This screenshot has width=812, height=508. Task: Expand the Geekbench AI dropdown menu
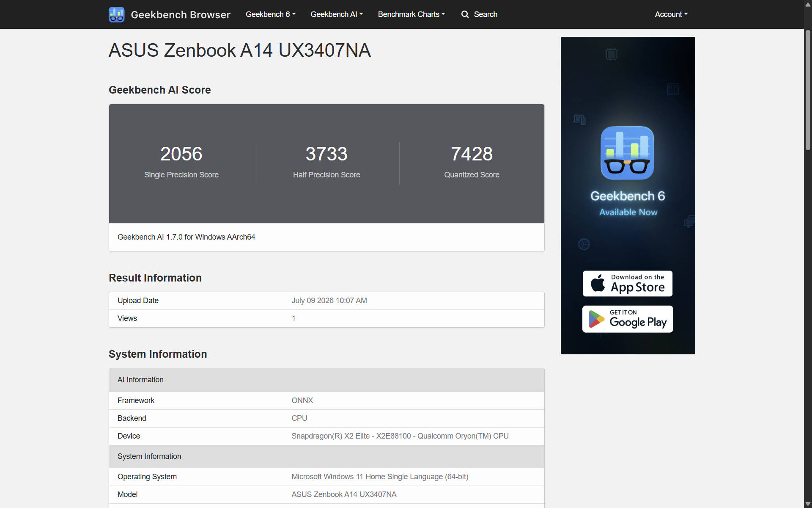tap(337, 14)
